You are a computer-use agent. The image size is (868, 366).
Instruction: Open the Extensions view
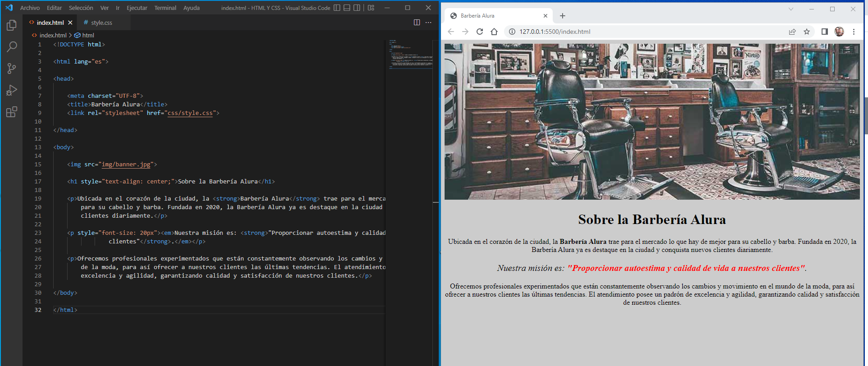(x=12, y=112)
